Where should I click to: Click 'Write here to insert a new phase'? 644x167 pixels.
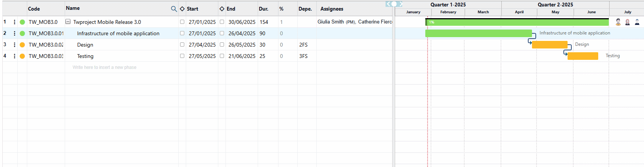click(x=104, y=67)
